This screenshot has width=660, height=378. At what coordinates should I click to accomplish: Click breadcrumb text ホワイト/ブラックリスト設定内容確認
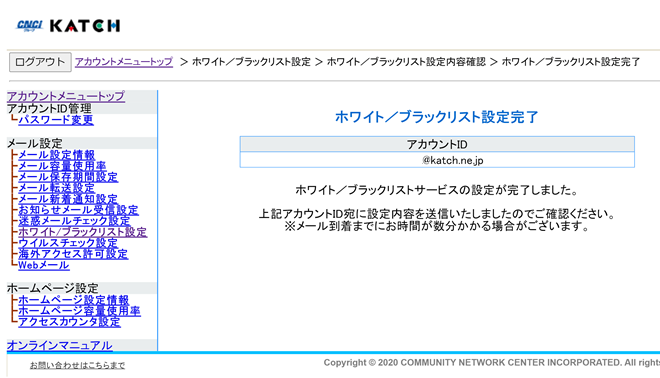(x=406, y=62)
